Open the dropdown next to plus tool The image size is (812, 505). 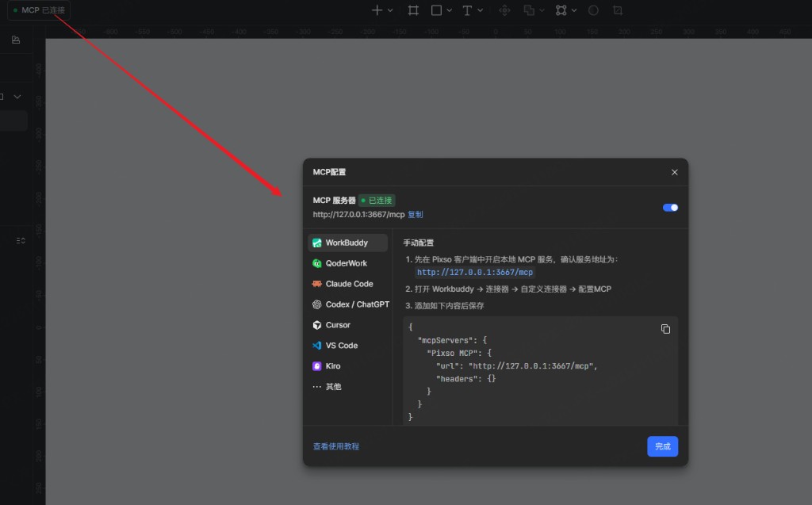pyautogui.click(x=390, y=10)
